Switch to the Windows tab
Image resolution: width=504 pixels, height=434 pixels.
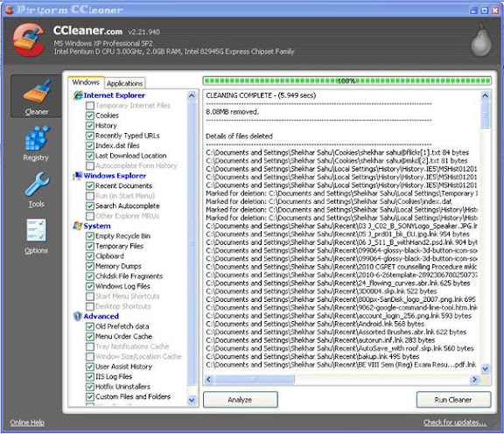(x=86, y=82)
